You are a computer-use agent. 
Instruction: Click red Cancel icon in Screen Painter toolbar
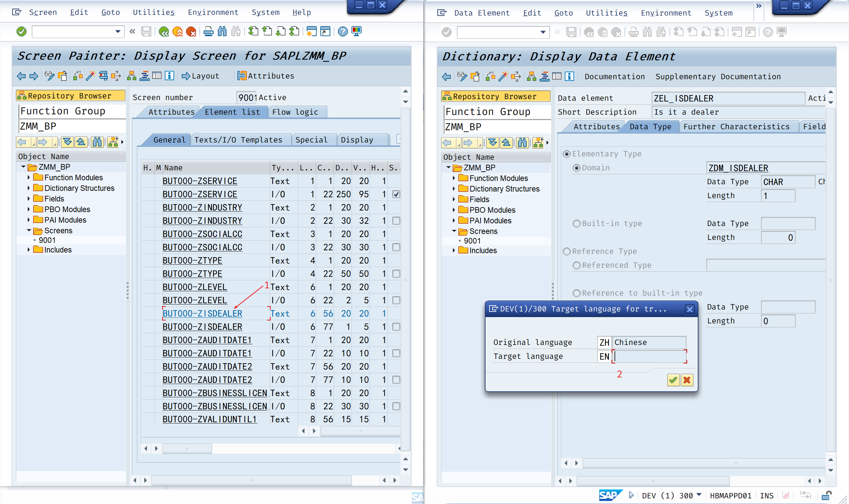191,31
